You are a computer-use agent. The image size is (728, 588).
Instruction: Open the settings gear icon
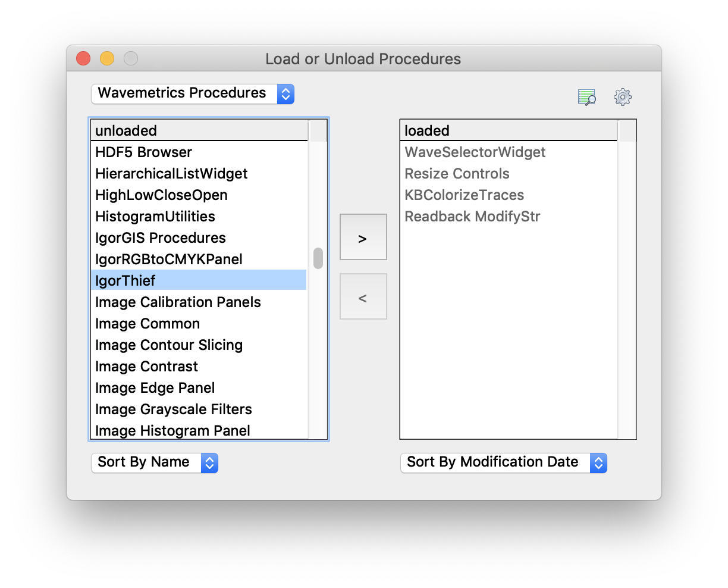pyautogui.click(x=622, y=97)
